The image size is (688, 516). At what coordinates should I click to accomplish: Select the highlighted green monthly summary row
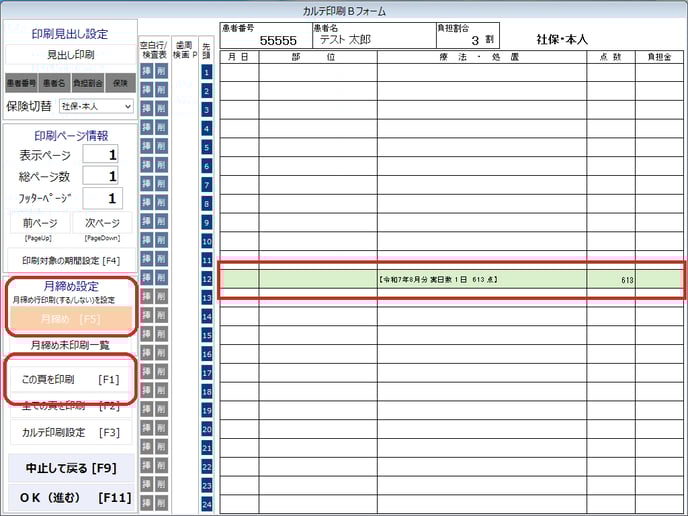452,280
